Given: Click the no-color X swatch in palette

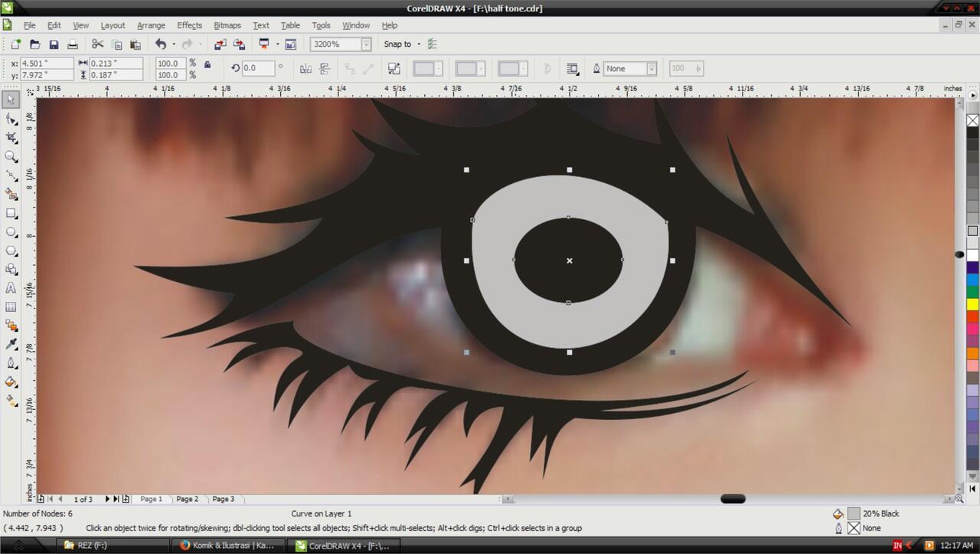Looking at the screenshot, I should [972, 120].
